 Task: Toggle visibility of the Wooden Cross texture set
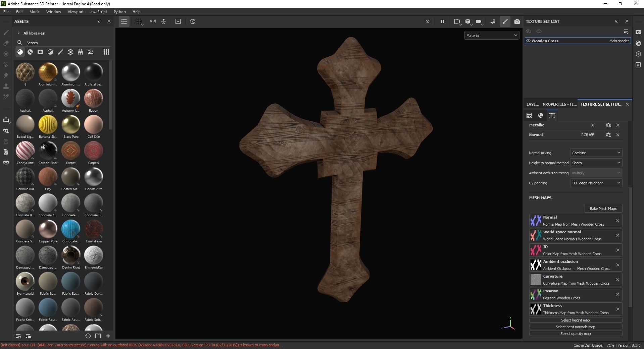tap(528, 41)
